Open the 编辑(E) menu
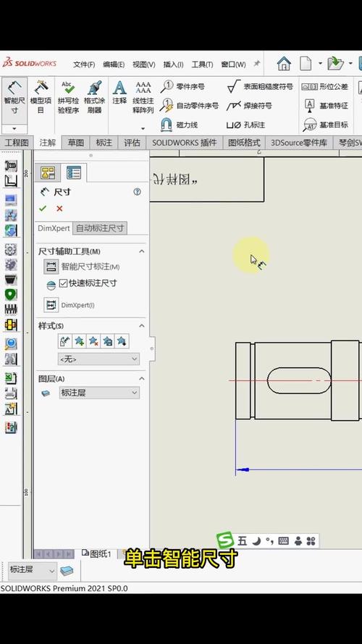 coord(114,64)
